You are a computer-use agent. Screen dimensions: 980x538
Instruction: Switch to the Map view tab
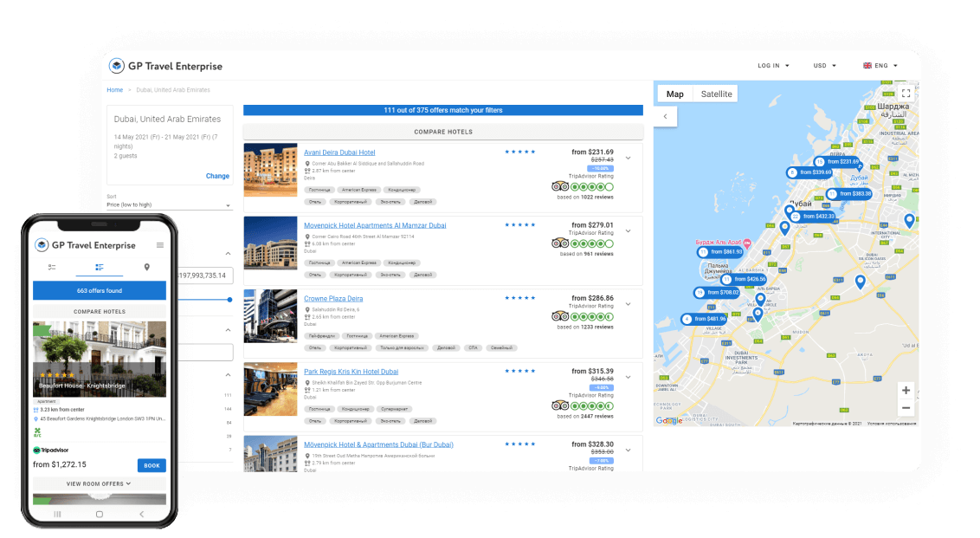point(675,94)
